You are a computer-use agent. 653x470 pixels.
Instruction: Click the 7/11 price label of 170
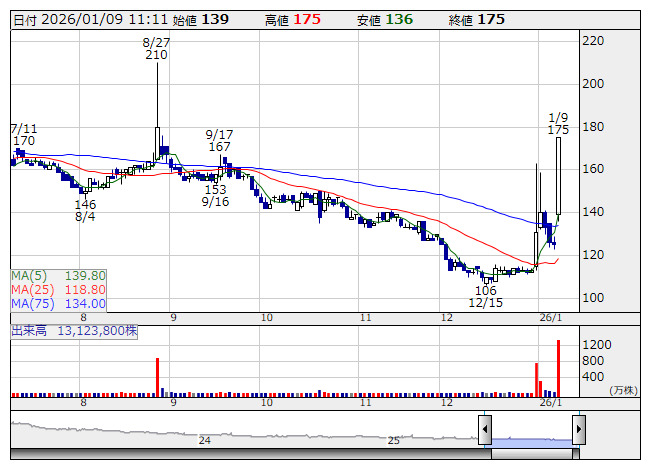(x=24, y=142)
